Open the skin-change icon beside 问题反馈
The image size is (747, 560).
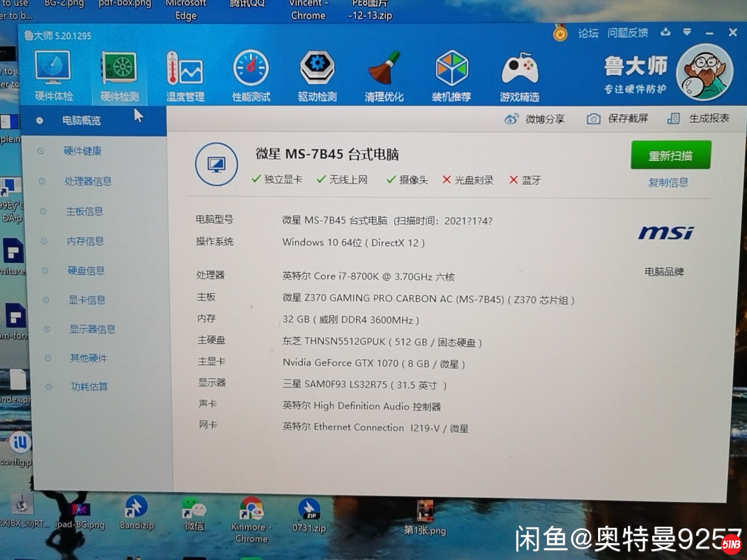[x=666, y=32]
